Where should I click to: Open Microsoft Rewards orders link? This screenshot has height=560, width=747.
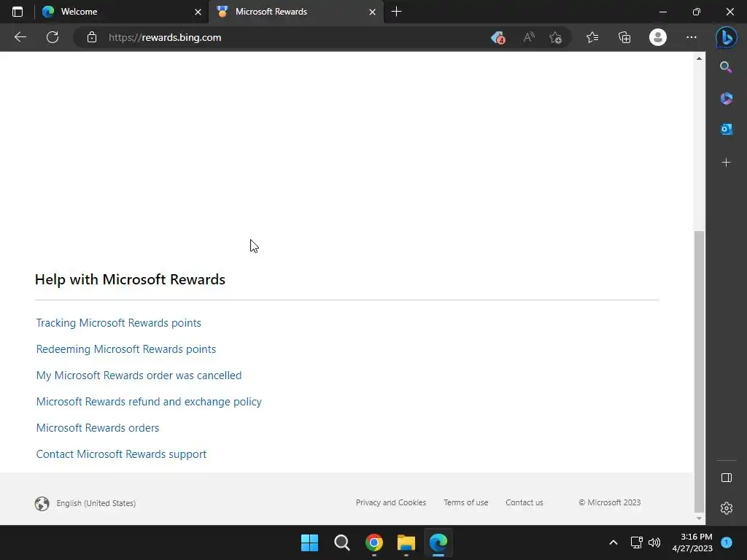(98, 427)
